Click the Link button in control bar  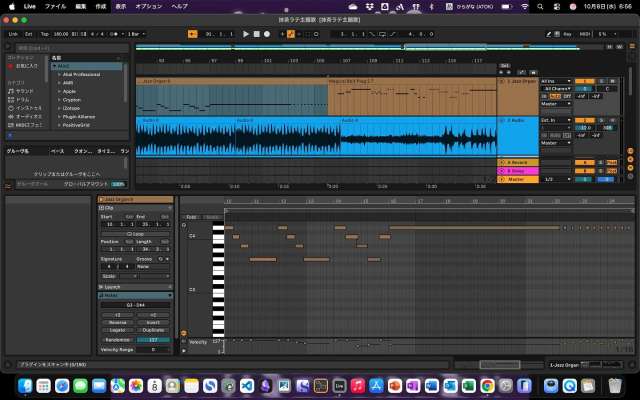[13, 34]
